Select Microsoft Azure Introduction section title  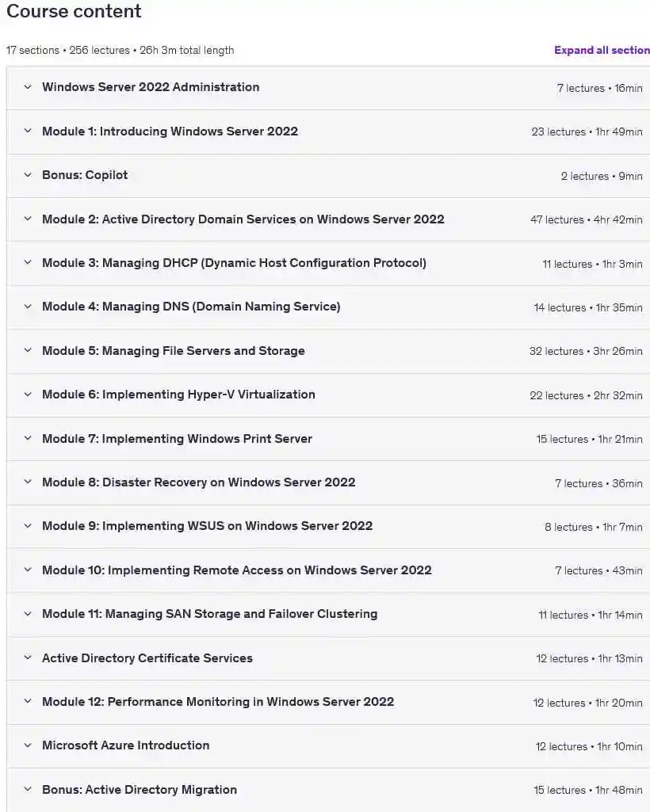(126, 745)
